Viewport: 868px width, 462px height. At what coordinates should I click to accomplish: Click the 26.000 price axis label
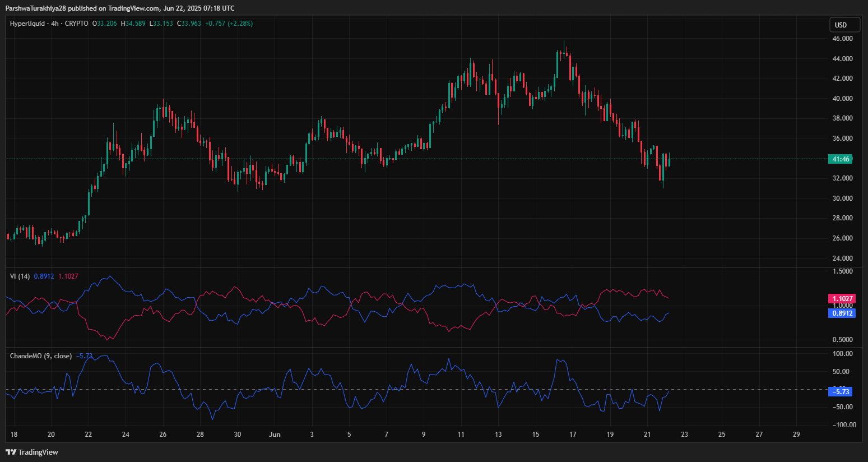pyautogui.click(x=843, y=238)
